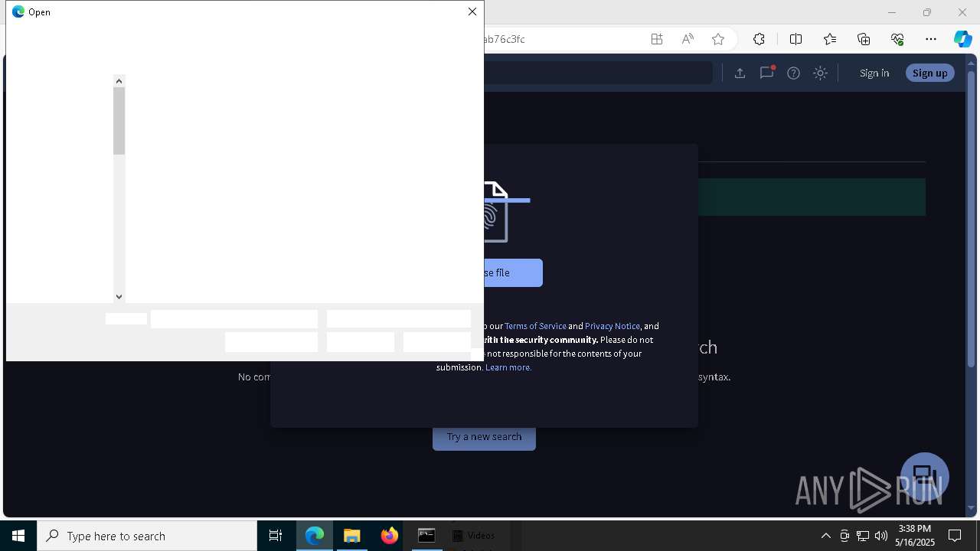Open File Explorer from taskbar
The image size is (980, 551).
352,536
